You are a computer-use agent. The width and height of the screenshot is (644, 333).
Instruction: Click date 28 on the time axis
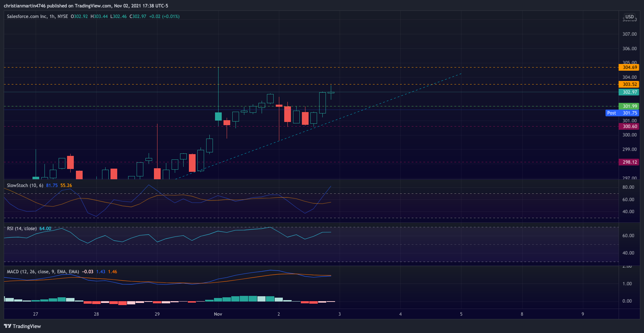(x=96, y=314)
